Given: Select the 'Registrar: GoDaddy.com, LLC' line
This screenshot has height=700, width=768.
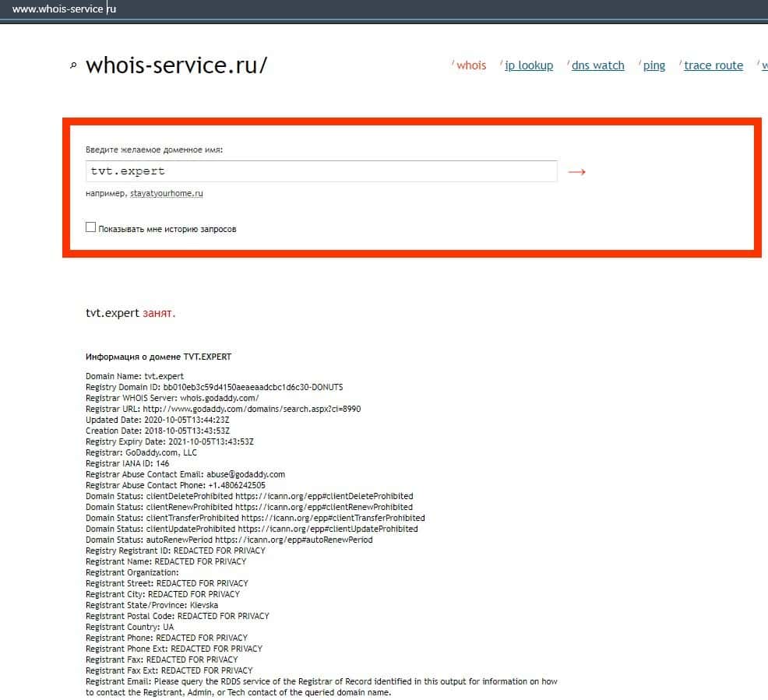Looking at the screenshot, I should click(141, 452).
